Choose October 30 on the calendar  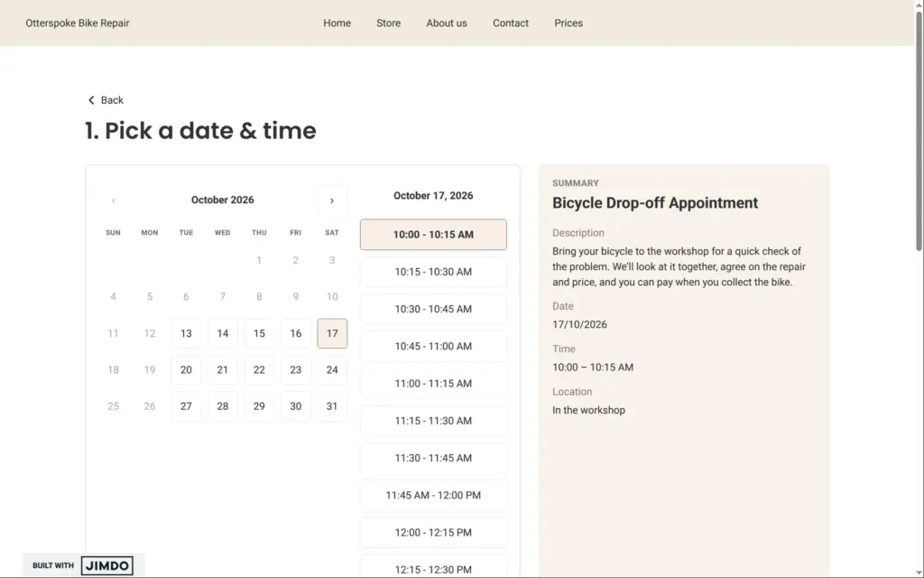click(x=296, y=406)
